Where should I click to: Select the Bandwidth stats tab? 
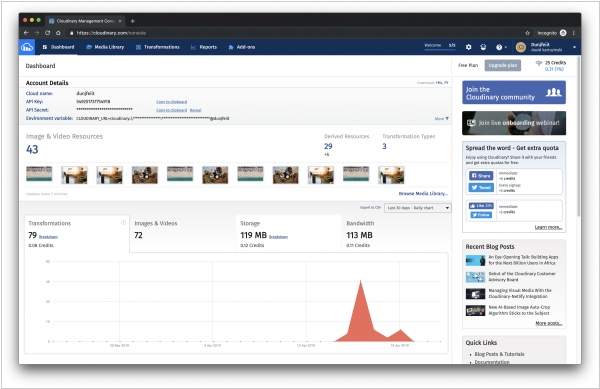395,233
